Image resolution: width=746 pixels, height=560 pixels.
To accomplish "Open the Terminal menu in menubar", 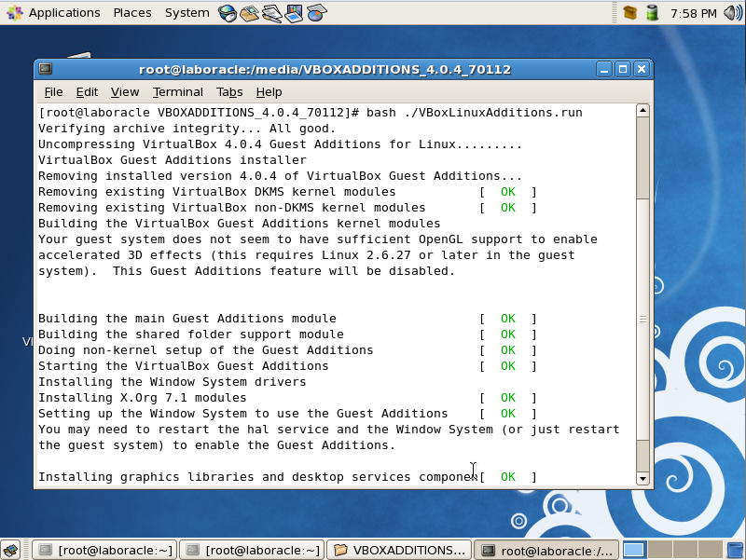I will tap(177, 91).
